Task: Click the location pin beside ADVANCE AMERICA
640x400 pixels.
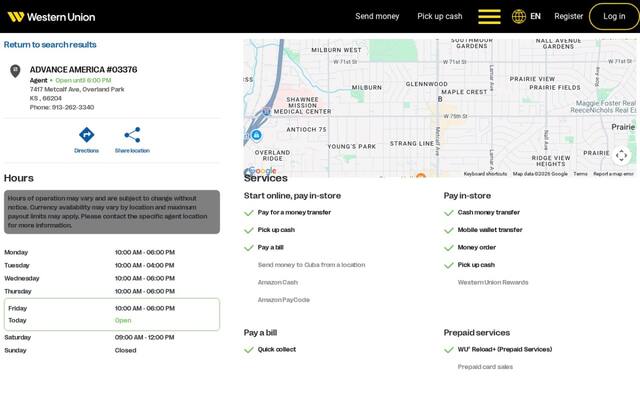Action: pyautogui.click(x=15, y=71)
